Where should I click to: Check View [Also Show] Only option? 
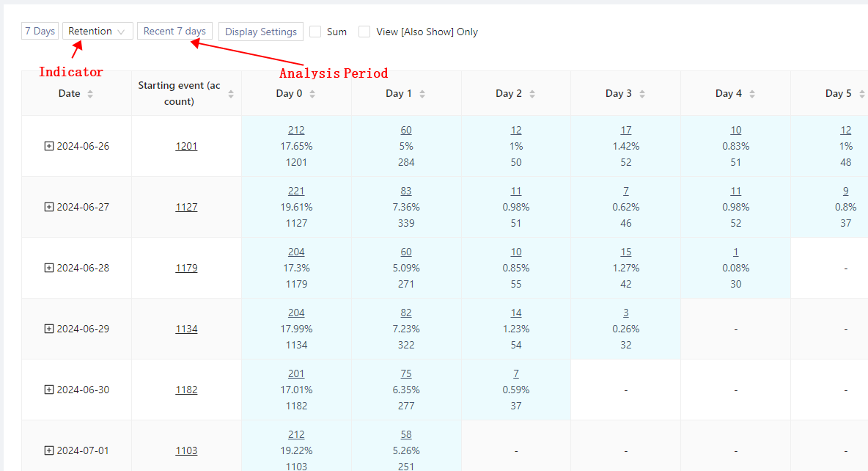(x=364, y=32)
